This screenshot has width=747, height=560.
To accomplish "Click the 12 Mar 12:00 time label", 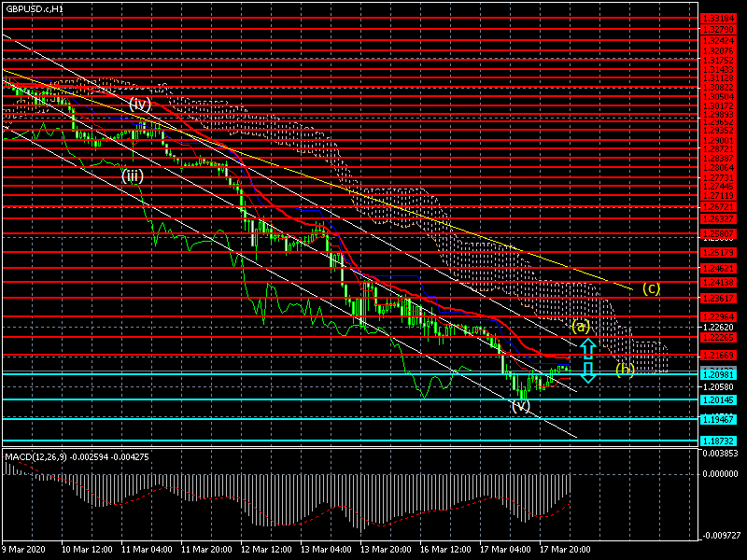I will coord(266,549).
